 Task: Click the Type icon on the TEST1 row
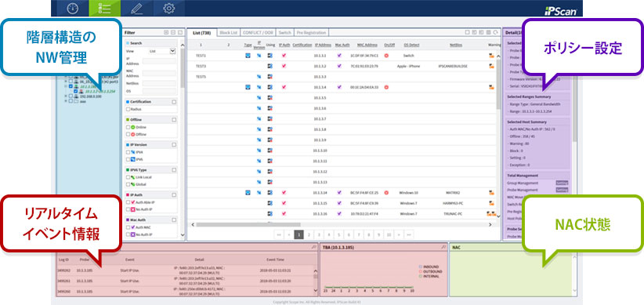248,55
